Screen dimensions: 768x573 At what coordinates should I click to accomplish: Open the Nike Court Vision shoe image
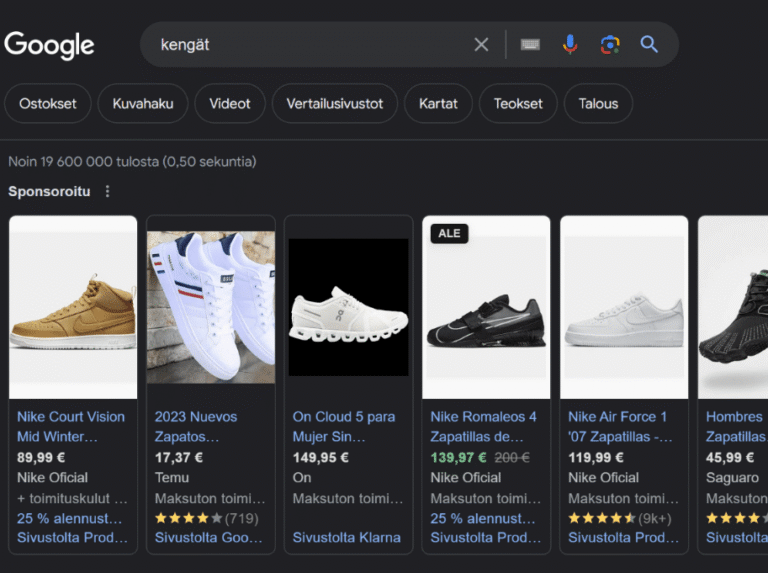pyautogui.click(x=73, y=307)
